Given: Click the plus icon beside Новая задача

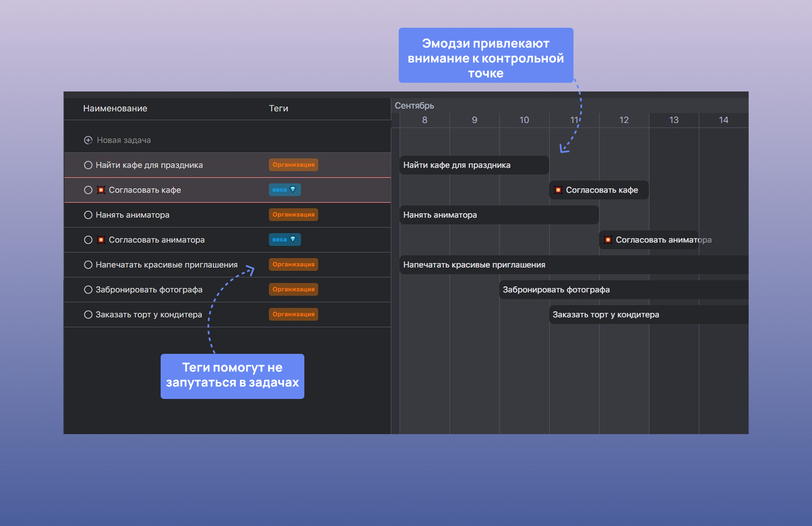Looking at the screenshot, I should pos(88,140).
